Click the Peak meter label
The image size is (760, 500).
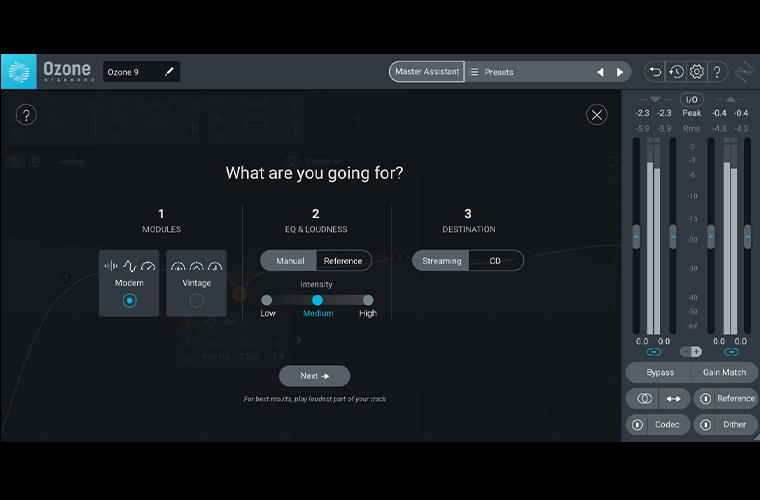692,113
